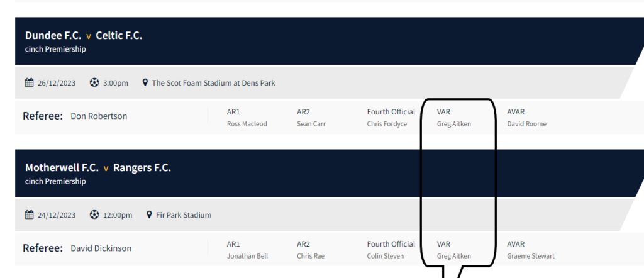This screenshot has height=278, width=644.
Task: Open the Rangers F.C. team link
Action: pyautogui.click(x=142, y=168)
